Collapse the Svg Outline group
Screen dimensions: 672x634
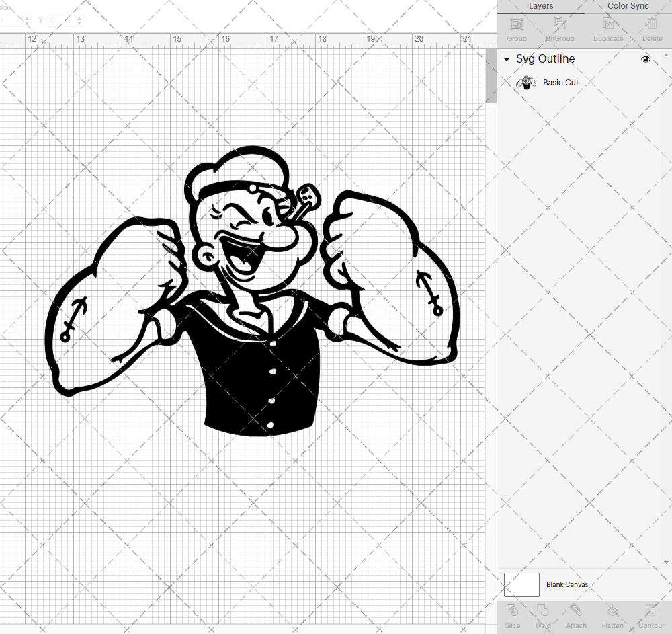[507, 59]
